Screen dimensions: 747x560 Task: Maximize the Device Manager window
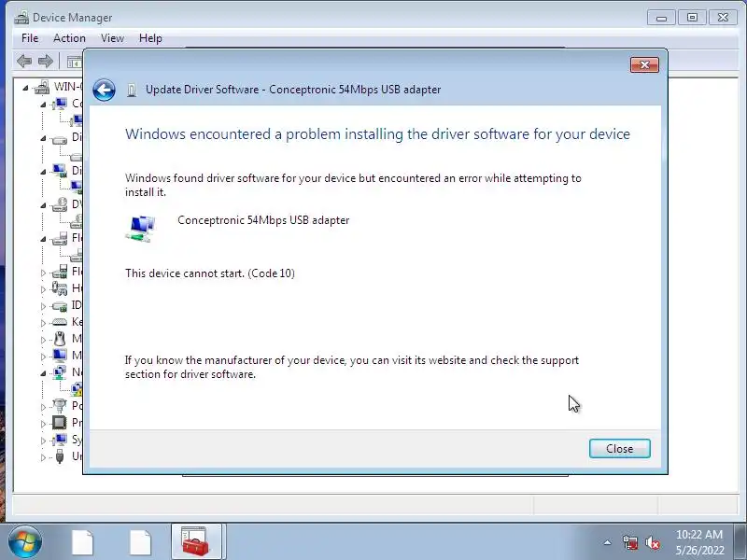[692, 18]
